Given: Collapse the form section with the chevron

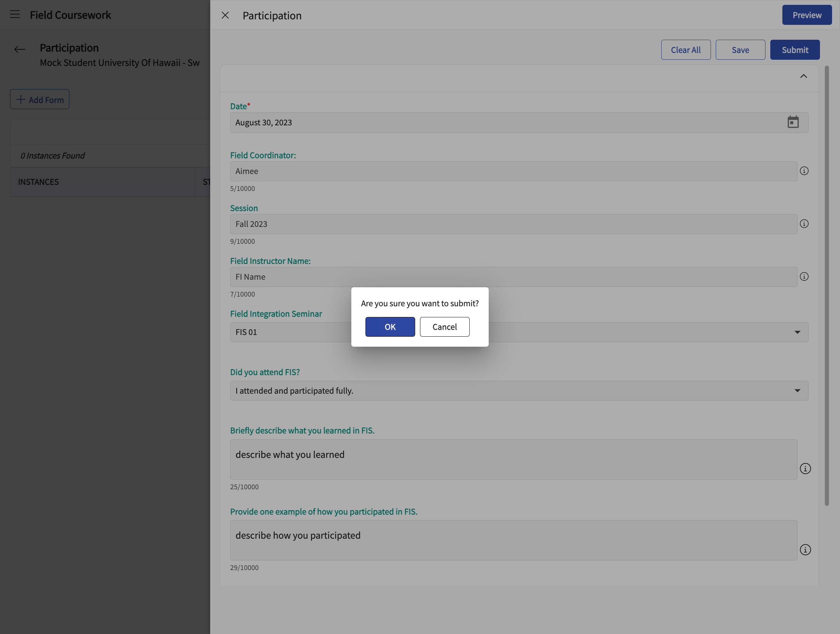Looking at the screenshot, I should (x=803, y=76).
